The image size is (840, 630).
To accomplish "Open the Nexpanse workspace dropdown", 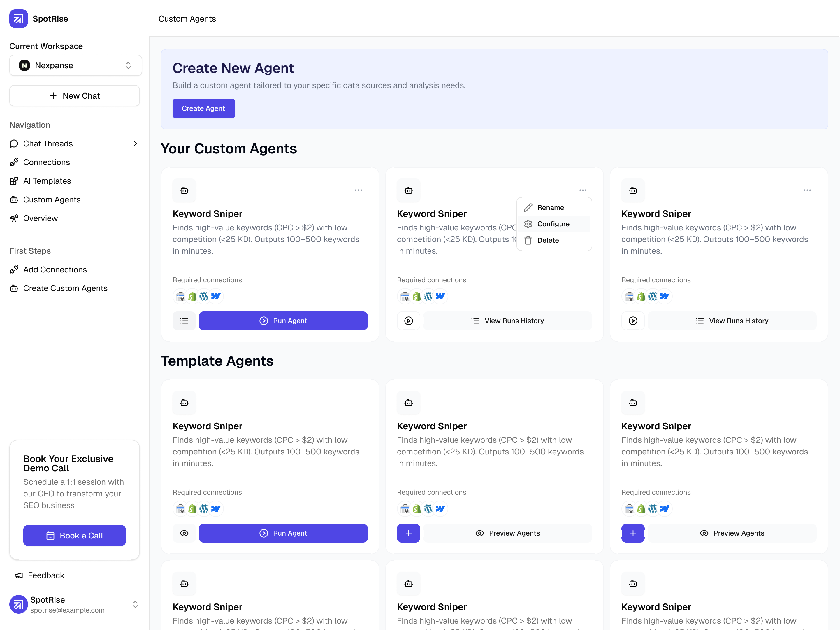I will pyautogui.click(x=75, y=65).
